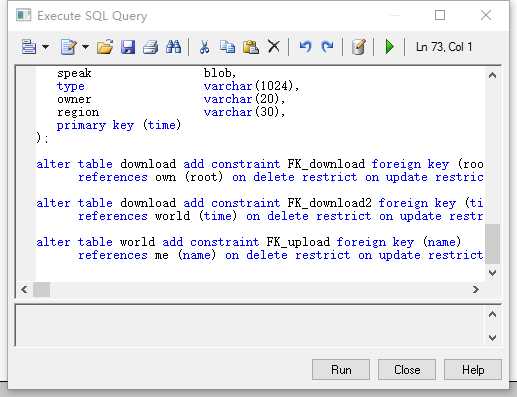Close the Execute SQL Query window
The height and width of the screenshot is (397, 517).
pyautogui.click(x=486, y=15)
